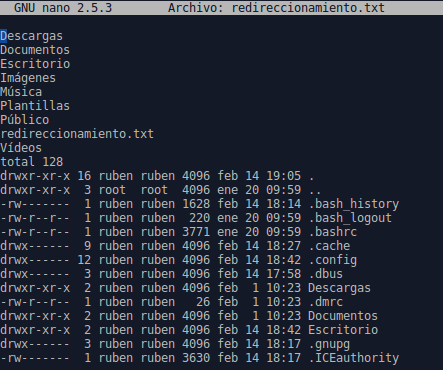Click the size '220' in the .bash_logout row

pos(200,218)
